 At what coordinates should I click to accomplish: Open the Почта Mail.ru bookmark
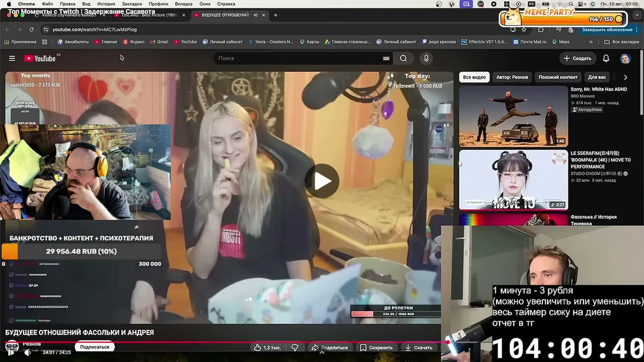(529, 42)
